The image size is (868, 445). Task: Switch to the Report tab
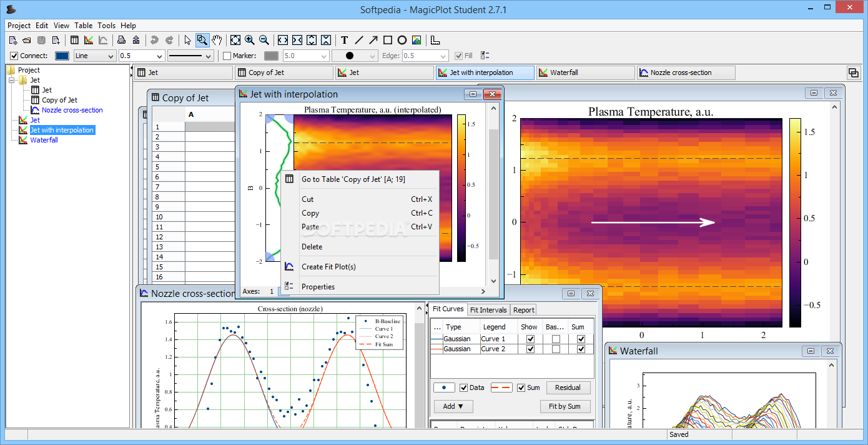click(x=523, y=309)
